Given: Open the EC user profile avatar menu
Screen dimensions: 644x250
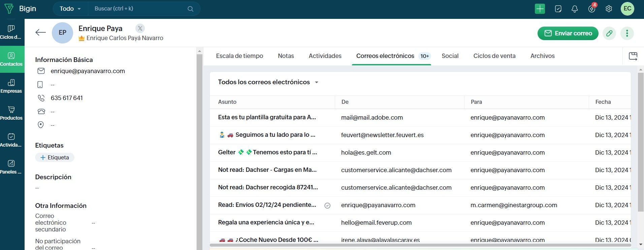Looking at the screenshot, I should 627,9.
